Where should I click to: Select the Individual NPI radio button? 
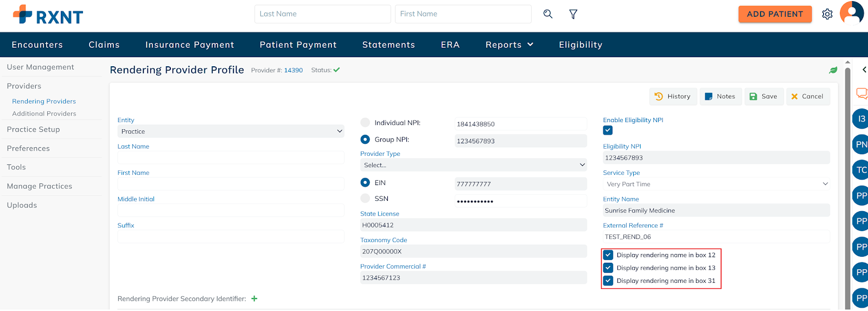[365, 123]
